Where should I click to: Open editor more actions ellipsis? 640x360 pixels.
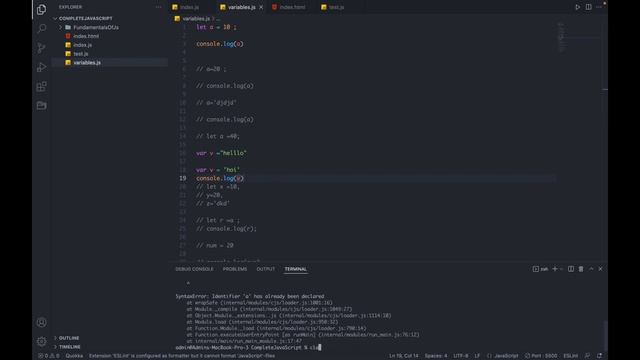[x=599, y=7]
